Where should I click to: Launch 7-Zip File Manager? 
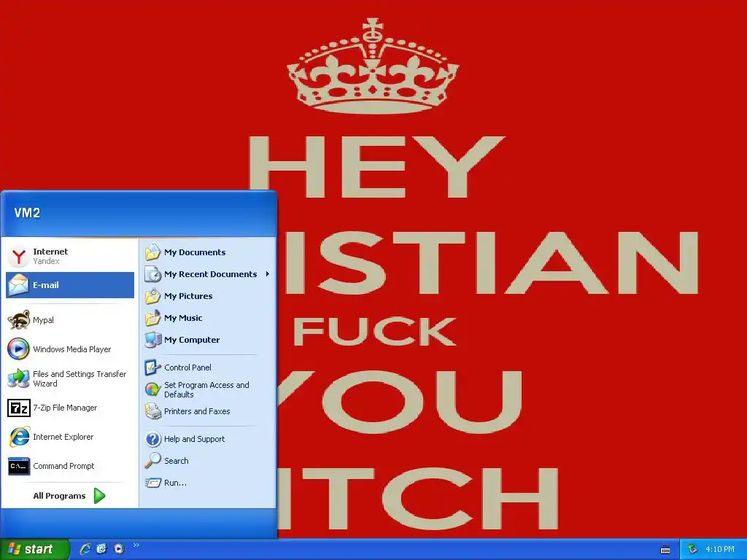click(70, 408)
